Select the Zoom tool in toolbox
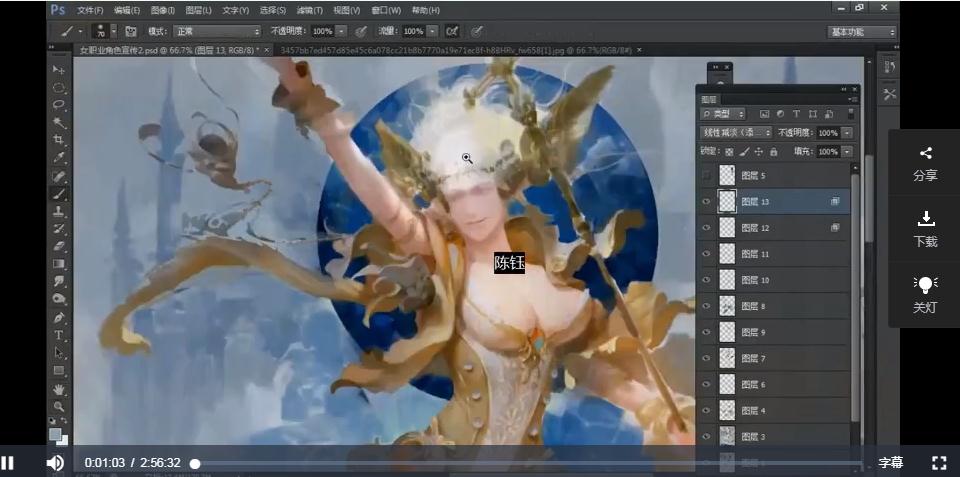960x477 pixels. pyautogui.click(x=59, y=406)
